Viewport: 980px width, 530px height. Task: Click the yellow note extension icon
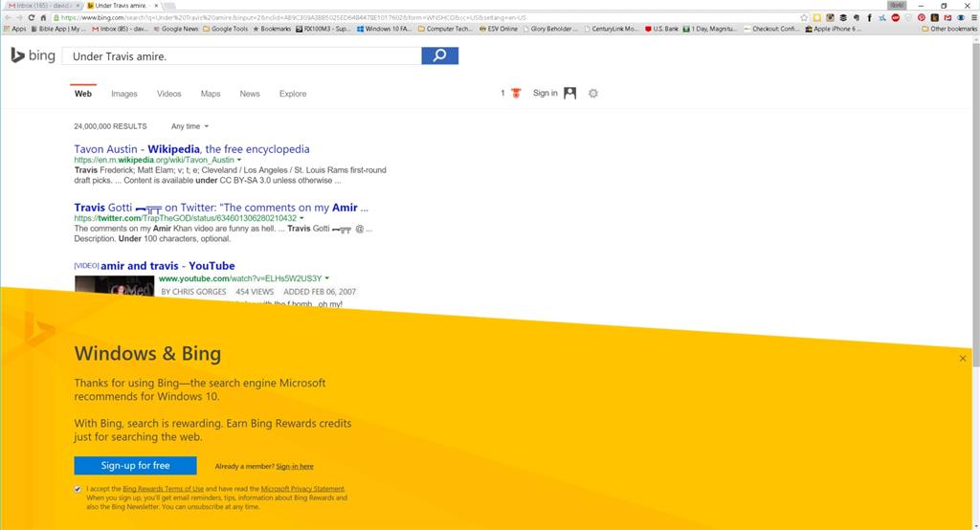click(x=817, y=17)
